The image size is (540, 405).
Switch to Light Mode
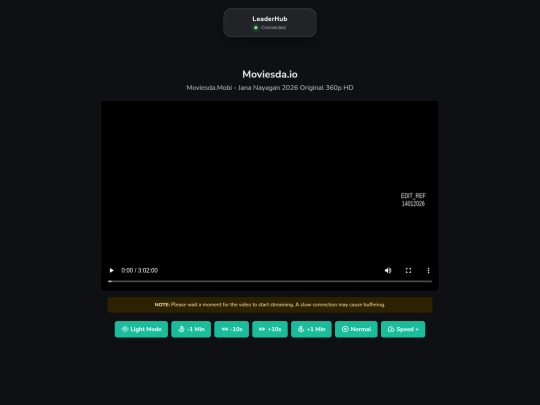pos(141,329)
